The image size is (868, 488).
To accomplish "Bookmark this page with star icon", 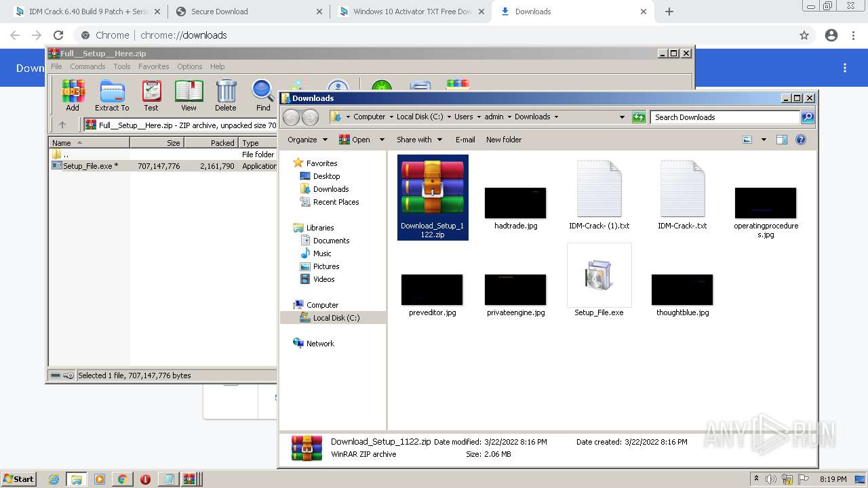I will coord(804,35).
